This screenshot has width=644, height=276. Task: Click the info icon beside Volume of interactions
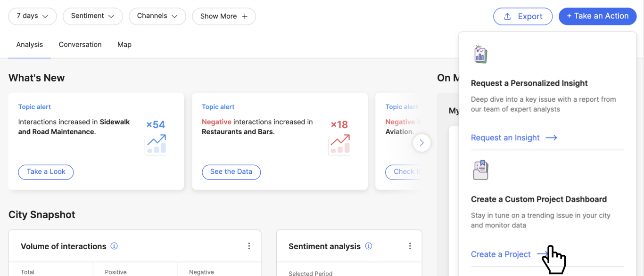point(114,246)
